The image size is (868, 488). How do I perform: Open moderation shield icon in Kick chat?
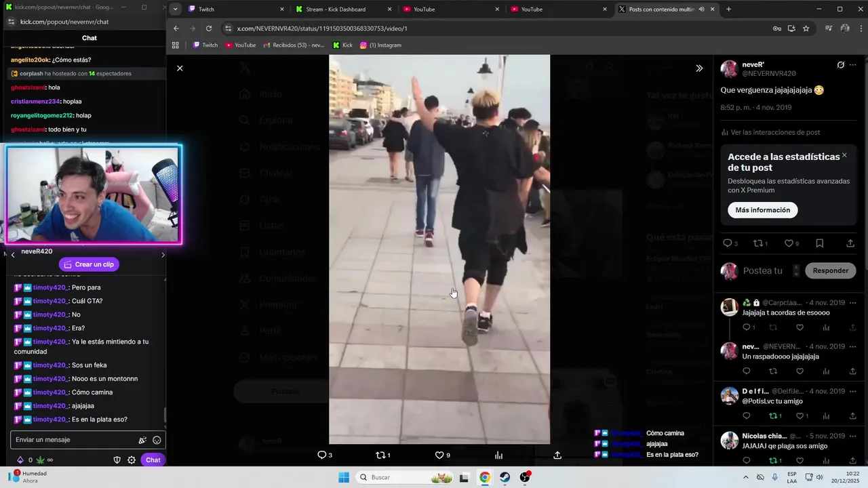click(117, 460)
